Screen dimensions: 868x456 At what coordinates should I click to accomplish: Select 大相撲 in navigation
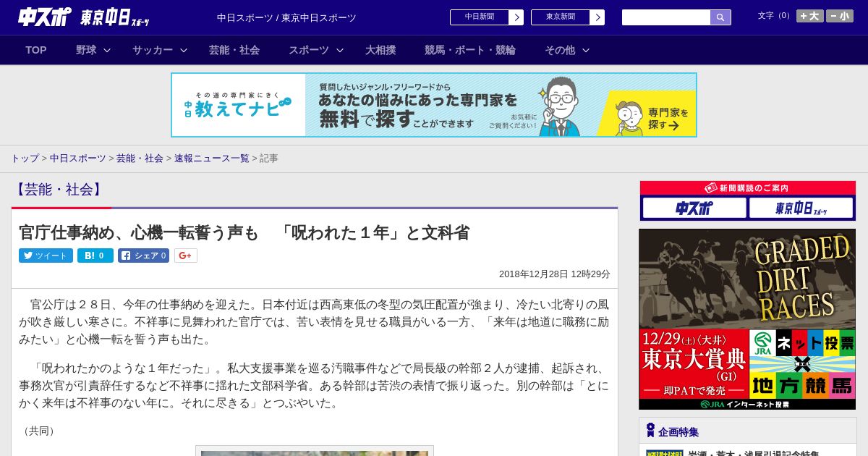pos(380,50)
